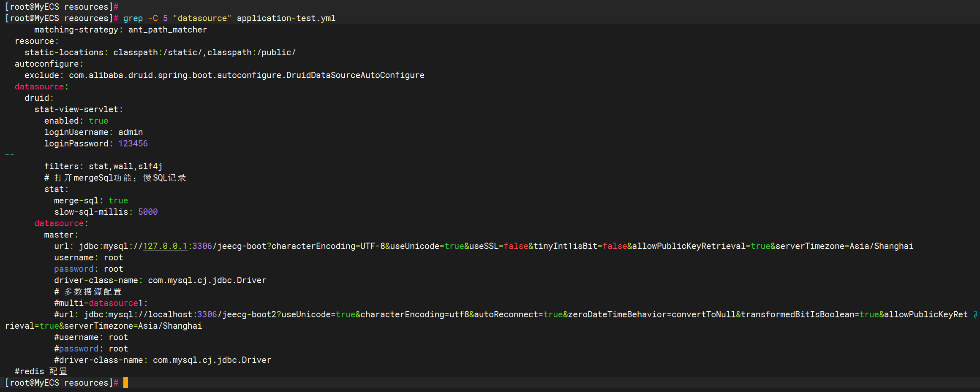Click slow-sql-millis value 5000
The height and width of the screenshot is (392, 980).
click(x=148, y=212)
